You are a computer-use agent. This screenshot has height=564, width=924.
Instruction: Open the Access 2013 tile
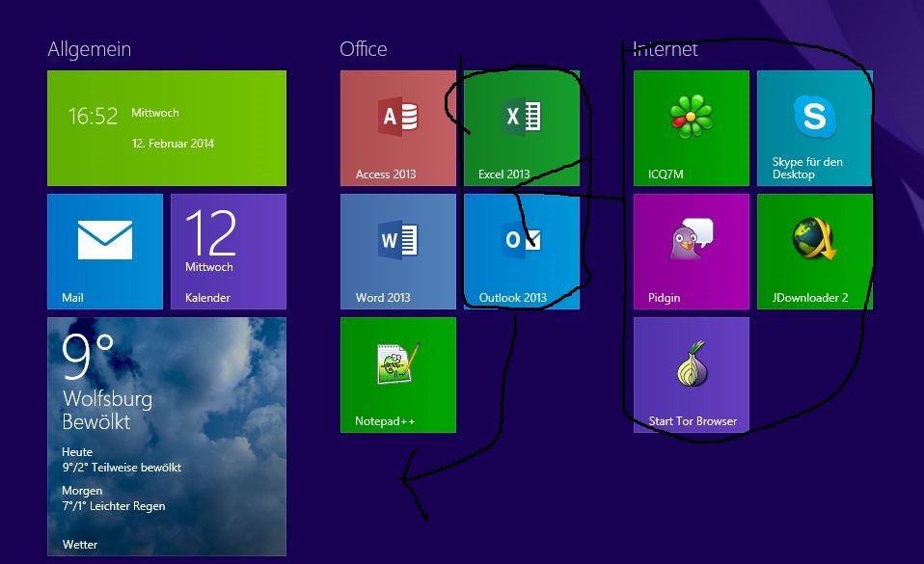[398, 128]
